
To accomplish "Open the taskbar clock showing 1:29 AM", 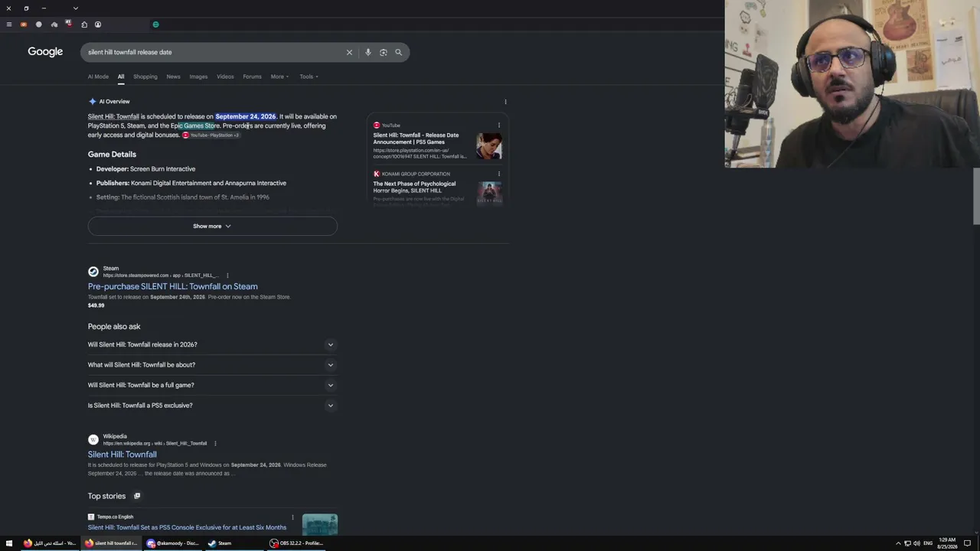I will point(947,543).
